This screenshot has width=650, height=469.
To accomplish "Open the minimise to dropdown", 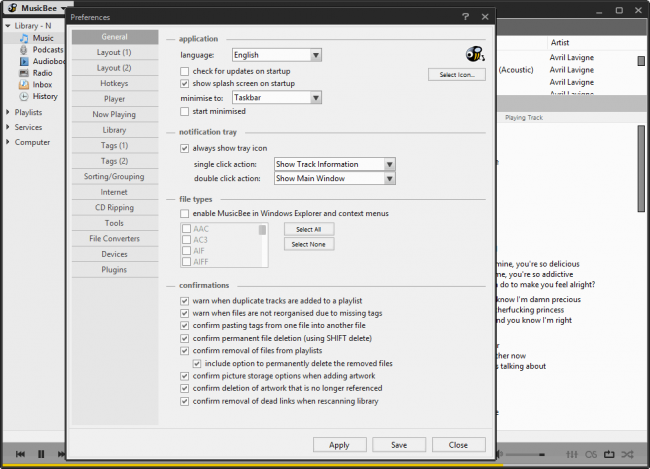I will 277,98.
